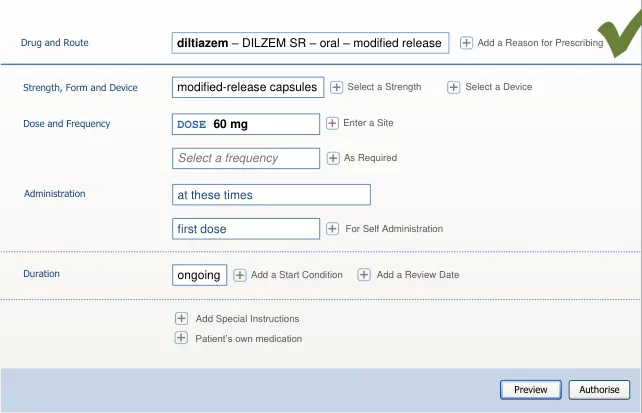Open the 'at these times' administration selector
This screenshot has height=413, width=642.
(x=271, y=195)
